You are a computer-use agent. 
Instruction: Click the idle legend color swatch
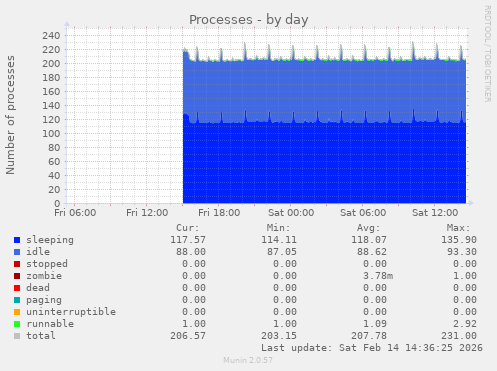tap(17, 252)
